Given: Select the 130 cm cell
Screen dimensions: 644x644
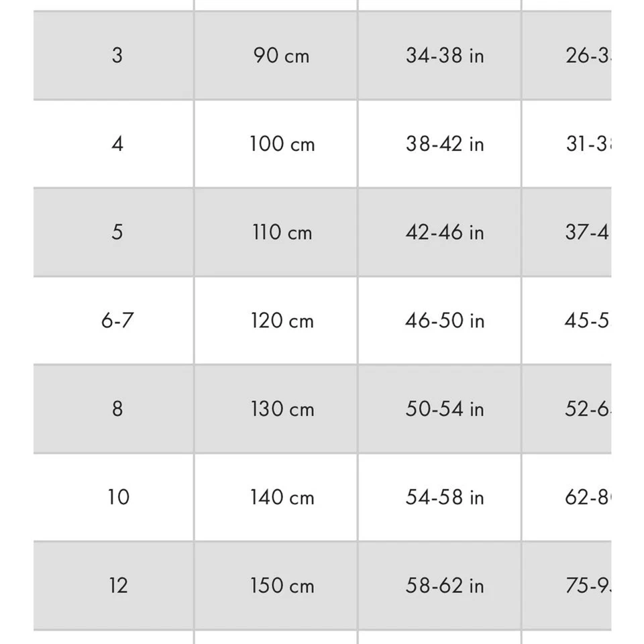Looking at the screenshot, I should coord(282,409).
